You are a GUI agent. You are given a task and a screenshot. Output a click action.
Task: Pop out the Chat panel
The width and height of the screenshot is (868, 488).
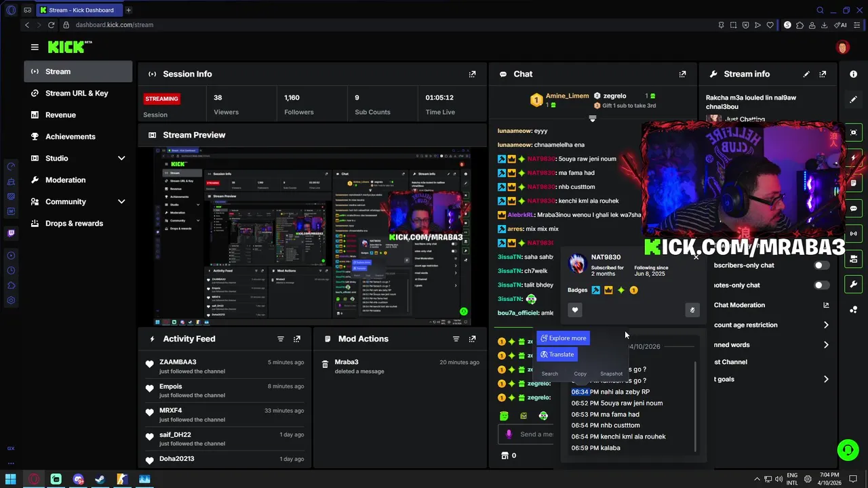click(682, 74)
